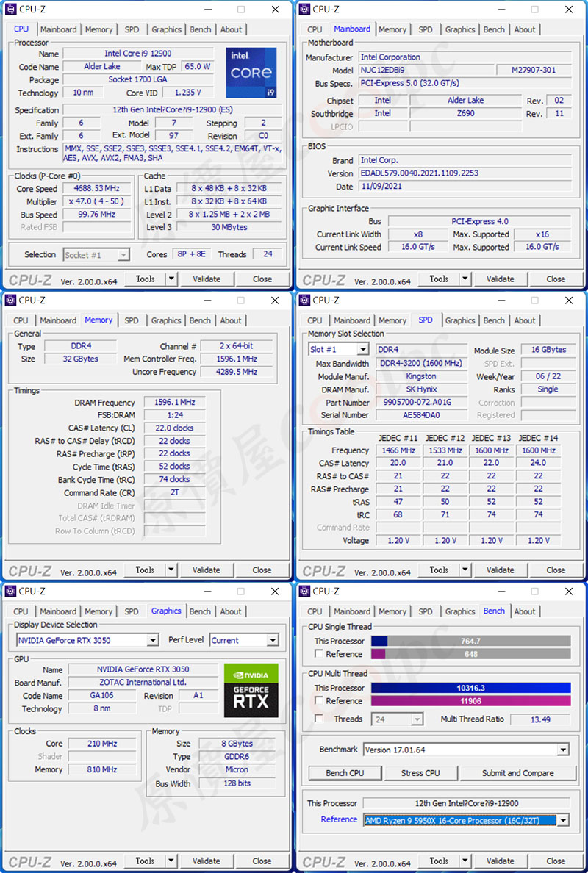Open the Memory tab in the Bench tab window
588x873 pixels.
click(392, 611)
